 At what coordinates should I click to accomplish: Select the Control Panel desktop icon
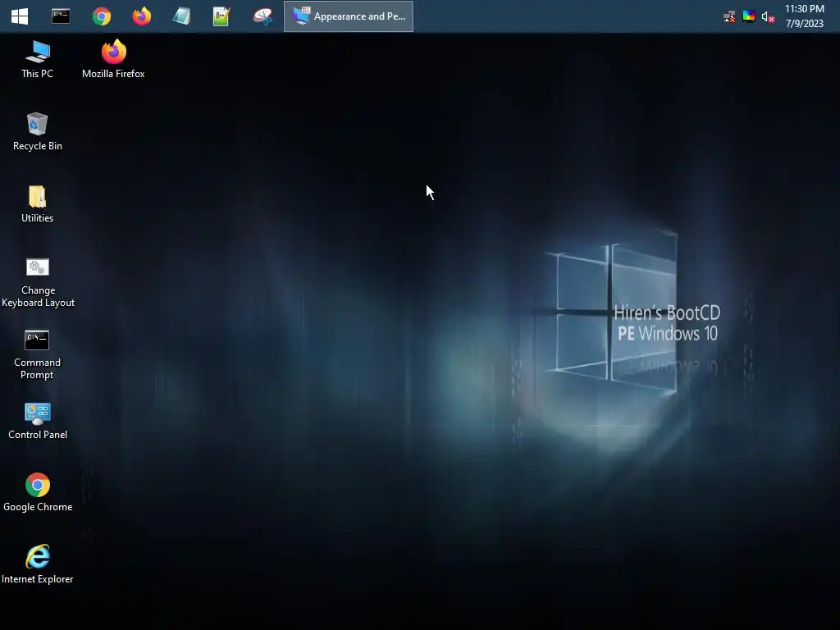pos(38,421)
